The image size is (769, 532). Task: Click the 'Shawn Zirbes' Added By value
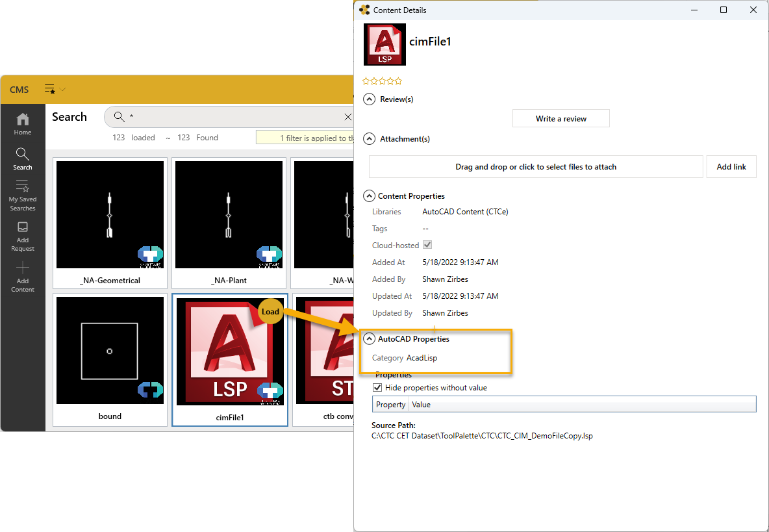(446, 279)
